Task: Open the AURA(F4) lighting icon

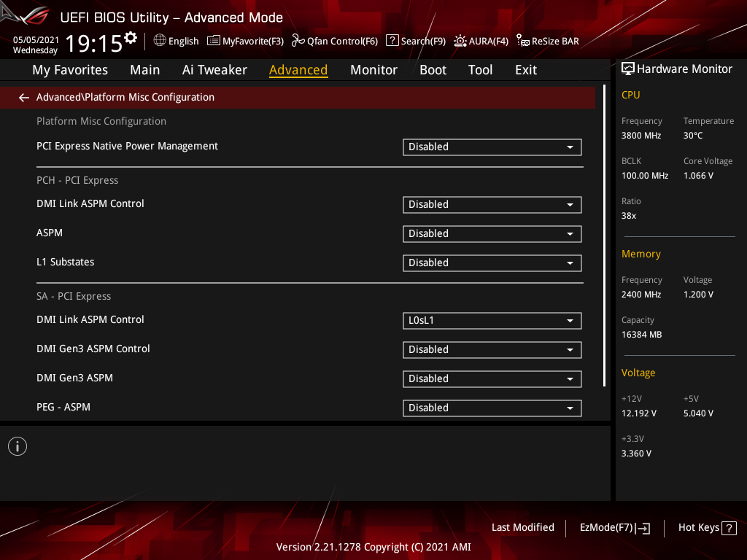Action: [460, 41]
